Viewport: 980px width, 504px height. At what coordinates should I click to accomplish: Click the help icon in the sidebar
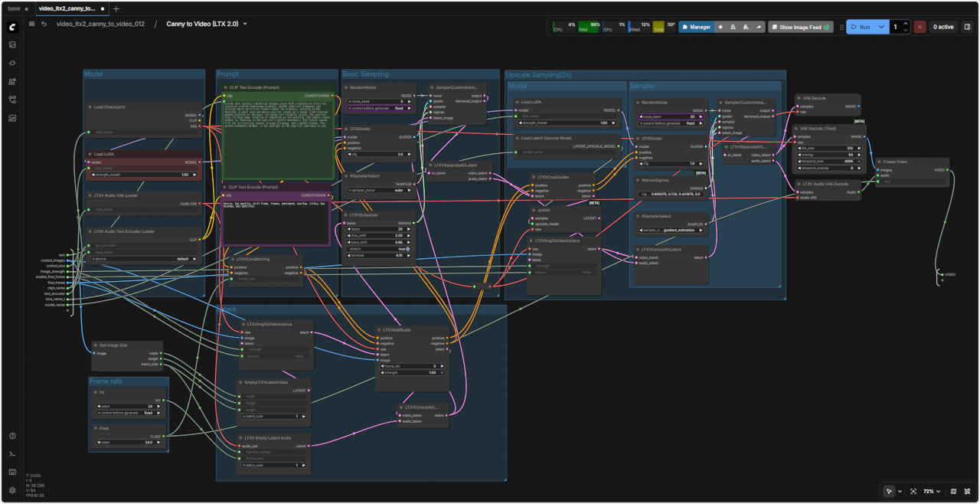(12, 436)
